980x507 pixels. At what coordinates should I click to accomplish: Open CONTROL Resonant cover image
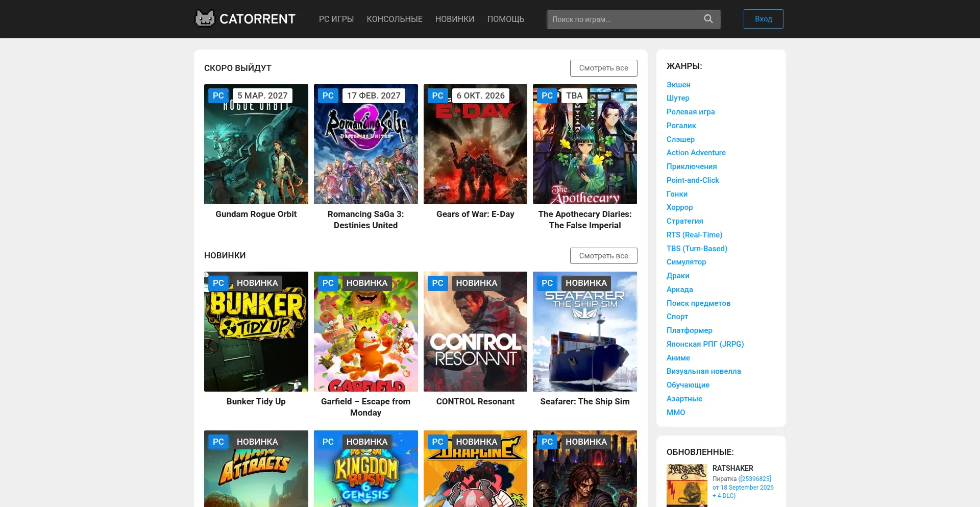tap(475, 331)
